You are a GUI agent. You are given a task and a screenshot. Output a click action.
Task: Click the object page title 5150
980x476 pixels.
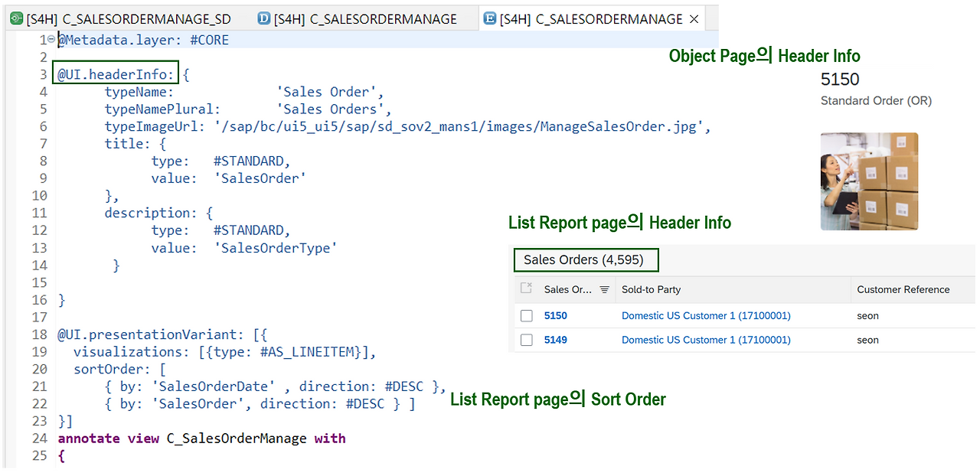click(x=840, y=79)
